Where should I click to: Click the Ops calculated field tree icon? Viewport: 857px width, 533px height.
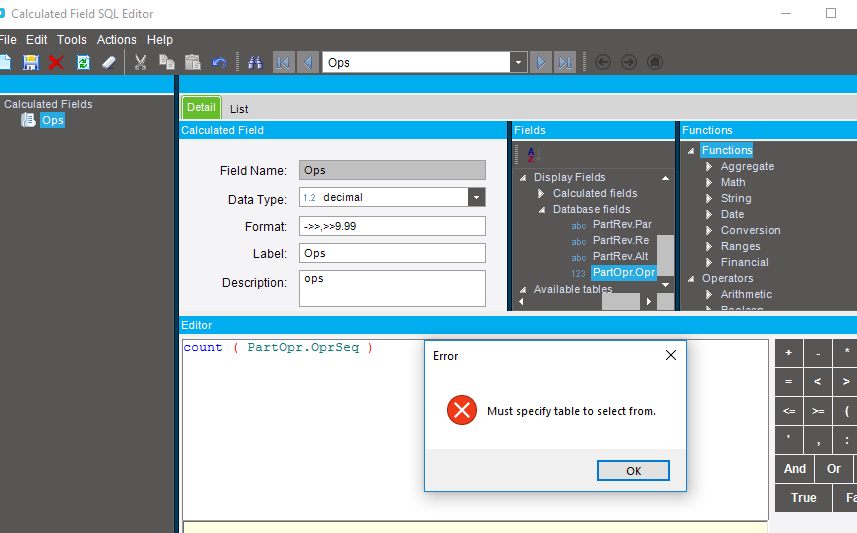28,120
